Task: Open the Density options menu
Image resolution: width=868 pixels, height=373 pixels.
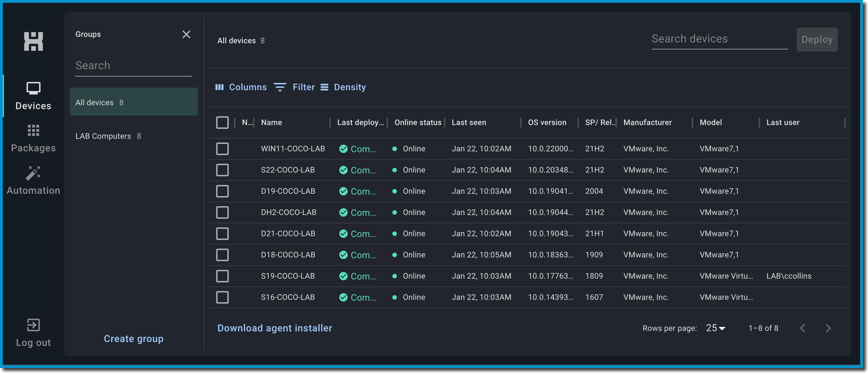Action: point(343,87)
